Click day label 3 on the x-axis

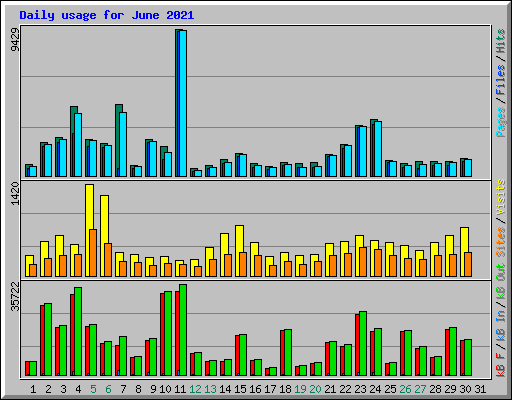coord(63,389)
